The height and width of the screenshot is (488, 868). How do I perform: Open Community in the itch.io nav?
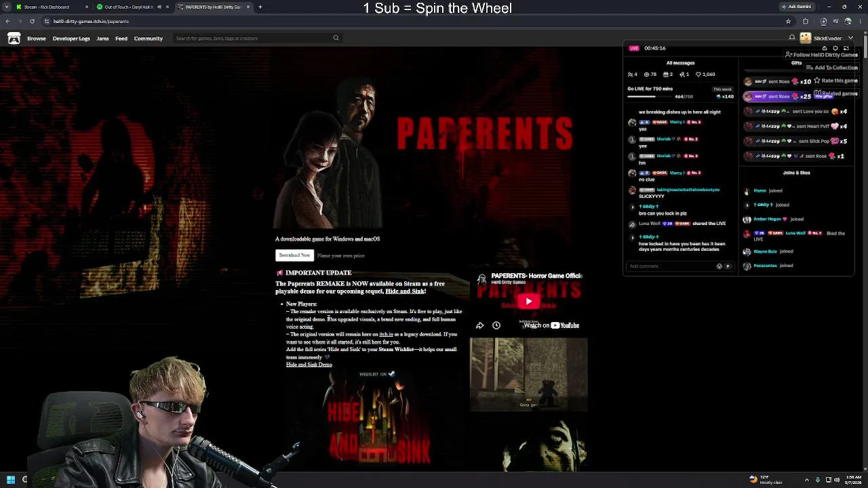pyautogui.click(x=149, y=39)
